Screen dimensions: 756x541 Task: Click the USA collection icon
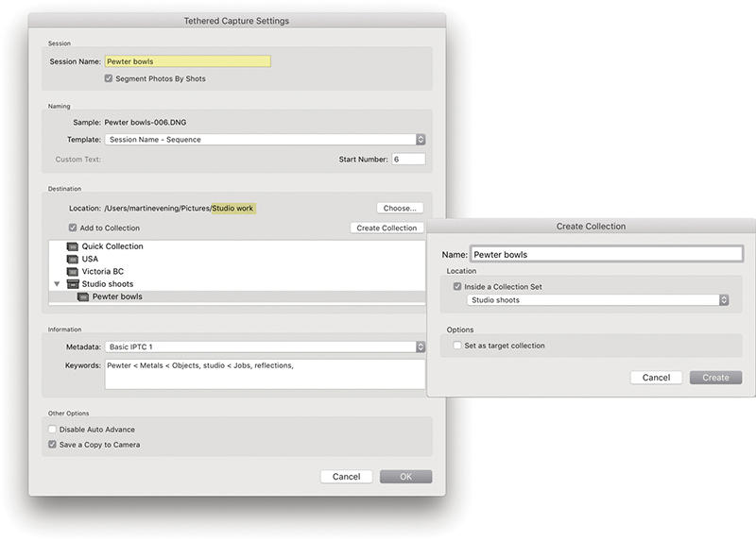73,259
